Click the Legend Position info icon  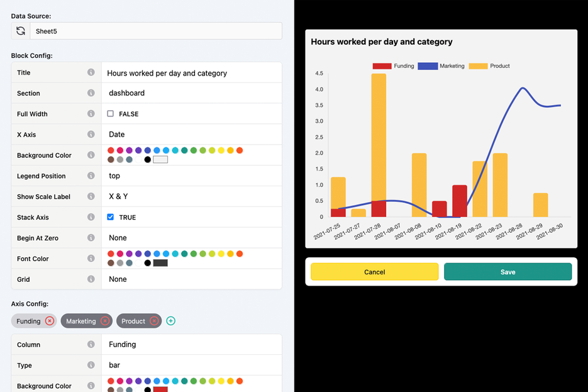coord(92,176)
